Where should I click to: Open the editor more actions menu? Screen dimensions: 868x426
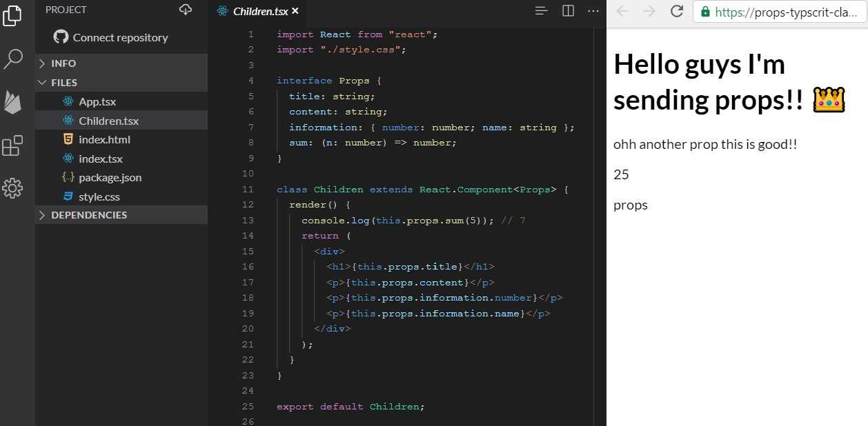[593, 11]
